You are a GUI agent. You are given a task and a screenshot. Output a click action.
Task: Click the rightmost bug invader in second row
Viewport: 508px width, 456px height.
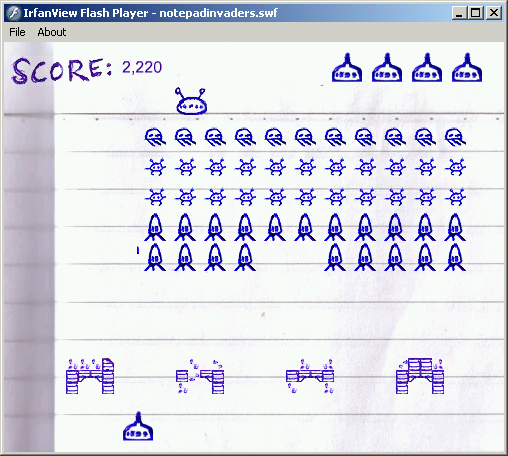tap(455, 167)
